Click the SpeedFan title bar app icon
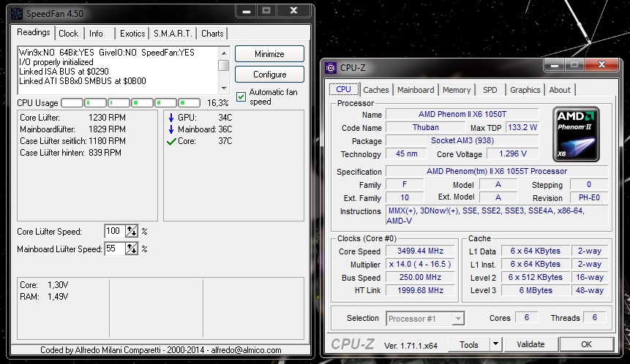This screenshot has width=630, height=364. [17, 14]
